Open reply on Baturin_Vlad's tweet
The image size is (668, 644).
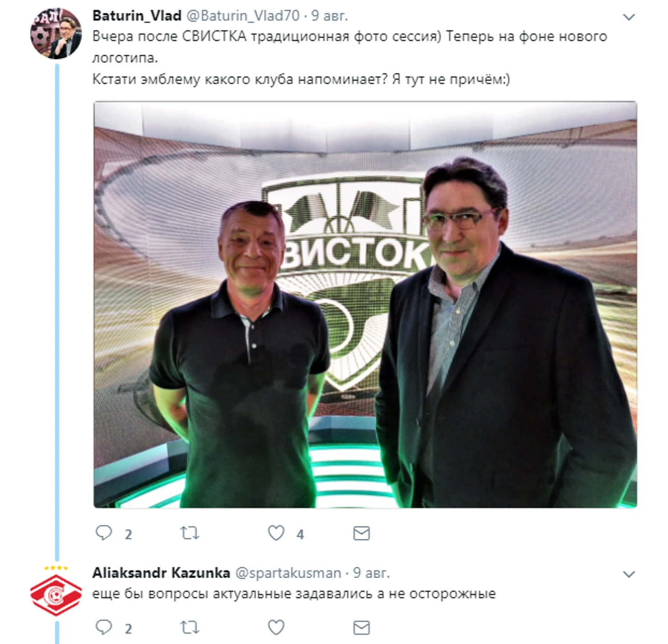104,533
